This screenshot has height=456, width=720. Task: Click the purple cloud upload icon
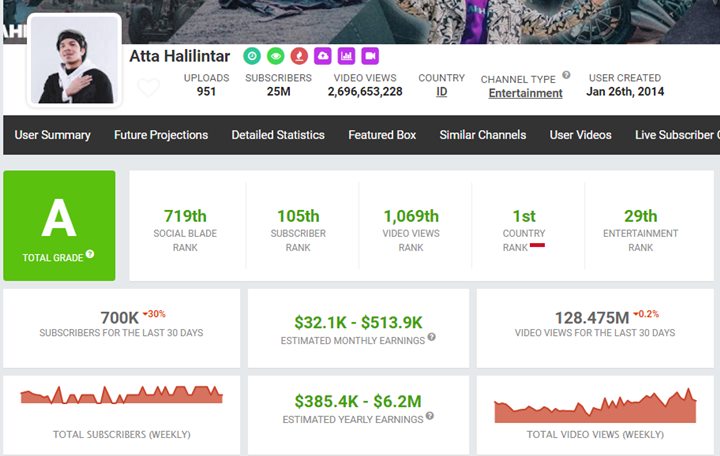[323, 56]
